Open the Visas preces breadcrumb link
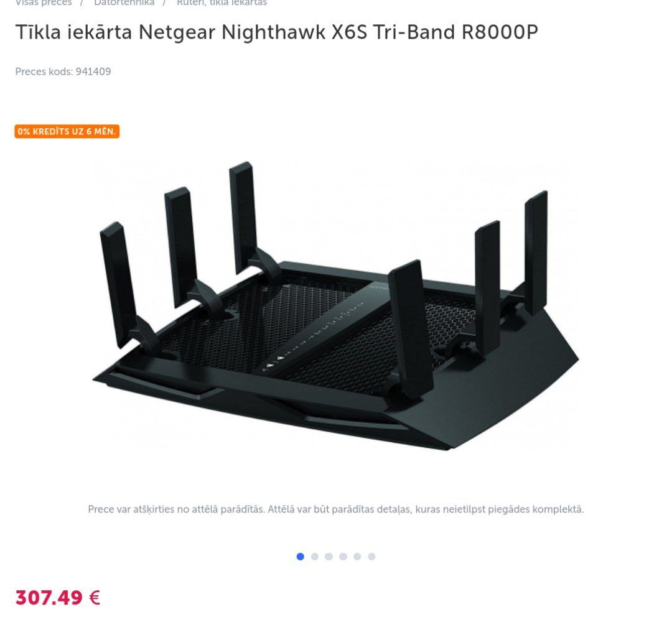Image resolution: width=672 pixels, height=622 pixels. [44, 2]
